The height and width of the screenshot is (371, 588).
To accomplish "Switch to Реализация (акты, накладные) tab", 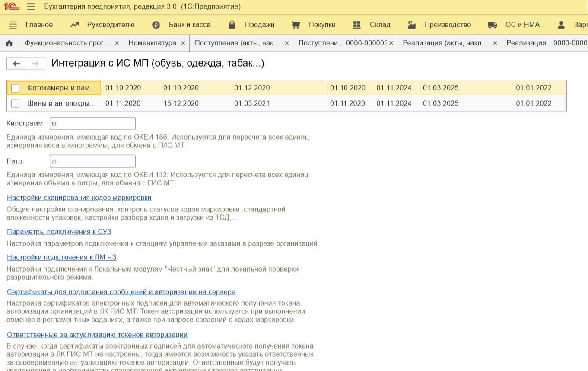I will tap(445, 43).
